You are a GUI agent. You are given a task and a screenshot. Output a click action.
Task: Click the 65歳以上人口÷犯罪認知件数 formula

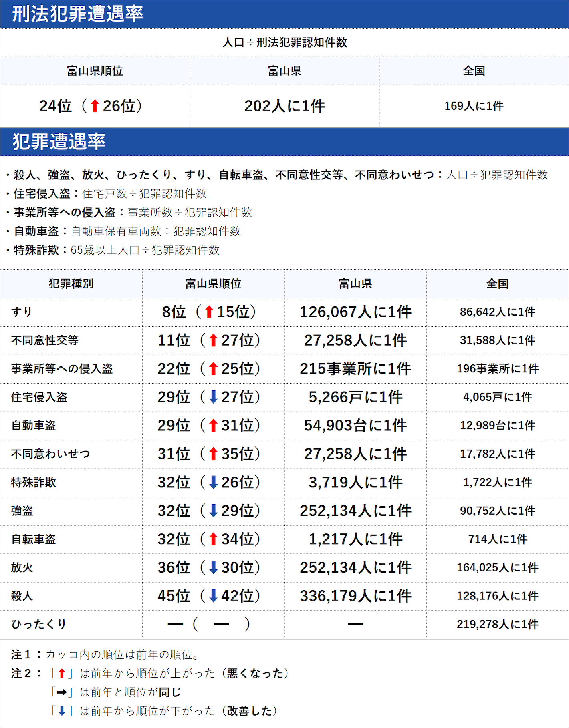coord(145,250)
